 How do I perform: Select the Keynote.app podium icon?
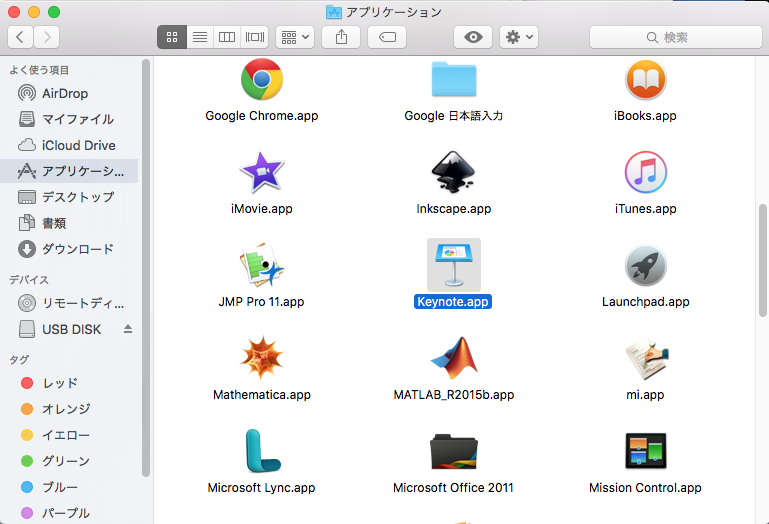point(454,265)
